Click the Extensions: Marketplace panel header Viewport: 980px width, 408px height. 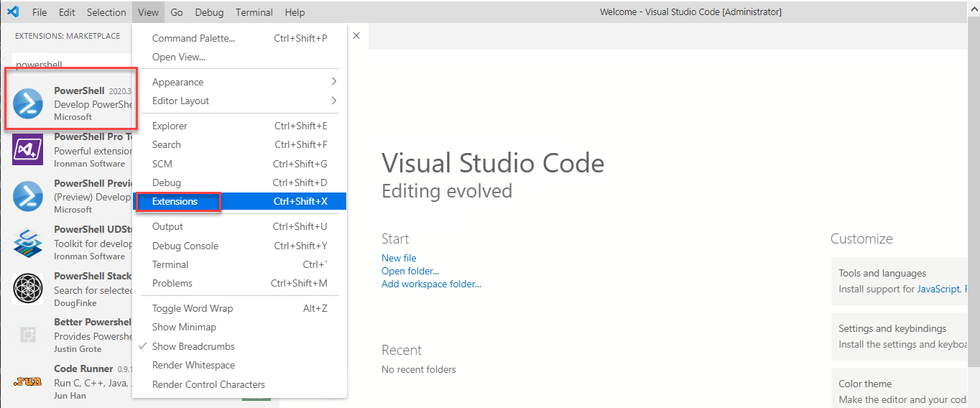point(68,36)
